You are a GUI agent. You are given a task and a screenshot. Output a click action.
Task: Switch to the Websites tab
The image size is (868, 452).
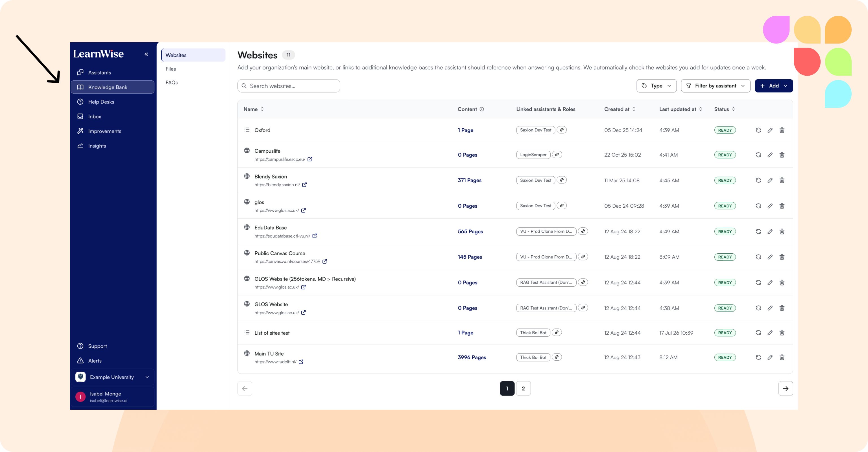(x=193, y=55)
